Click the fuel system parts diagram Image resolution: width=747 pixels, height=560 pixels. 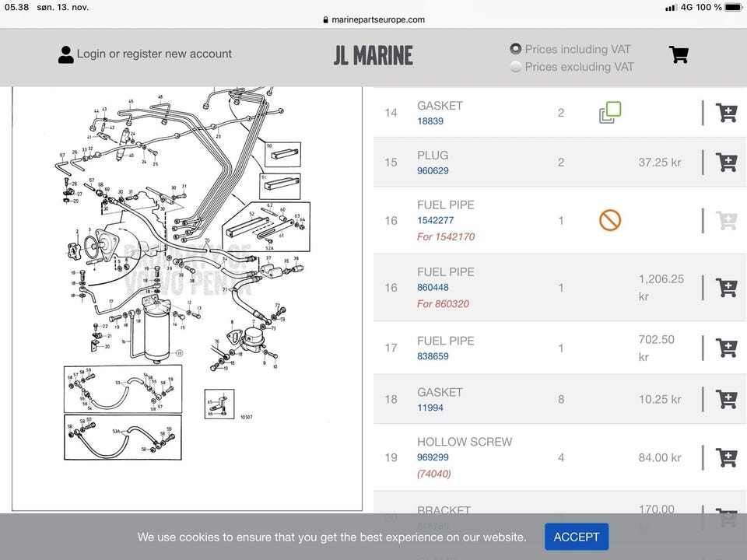[187, 298]
